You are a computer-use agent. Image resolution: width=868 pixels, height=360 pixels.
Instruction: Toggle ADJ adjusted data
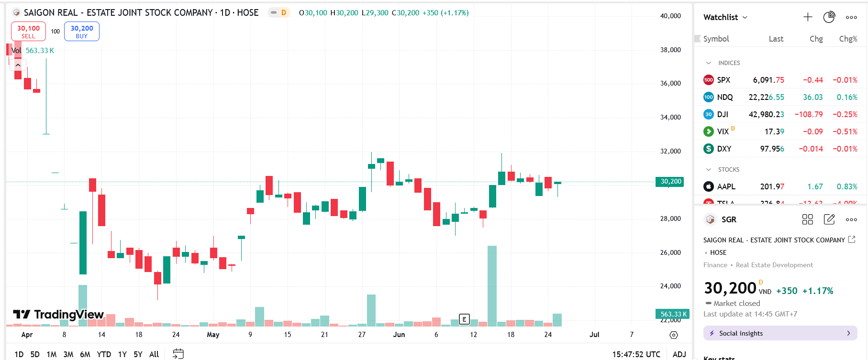(679, 354)
